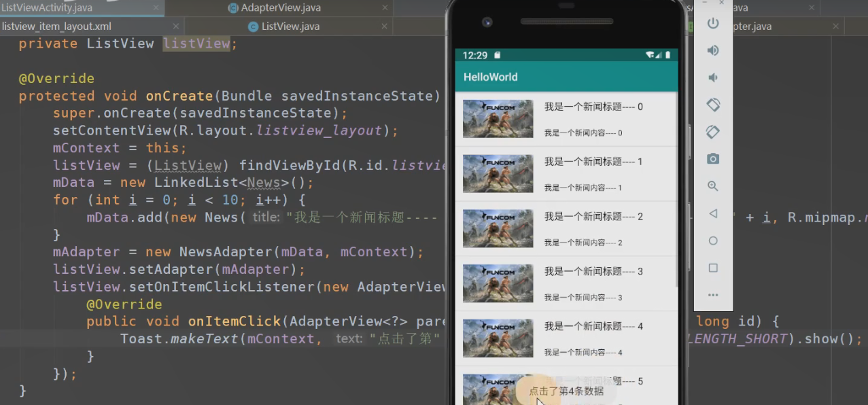Click the emulator power button icon

point(713,23)
